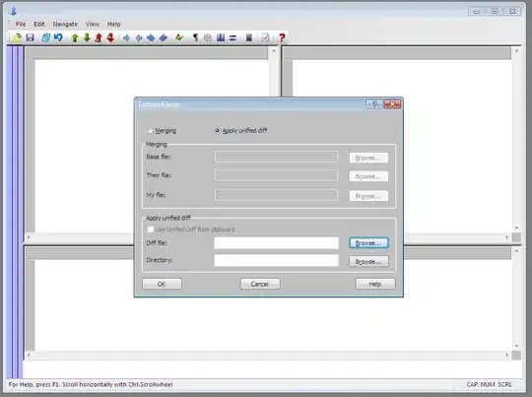Minimize the main TortoiseMerge window

pyautogui.click(x=477, y=12)
